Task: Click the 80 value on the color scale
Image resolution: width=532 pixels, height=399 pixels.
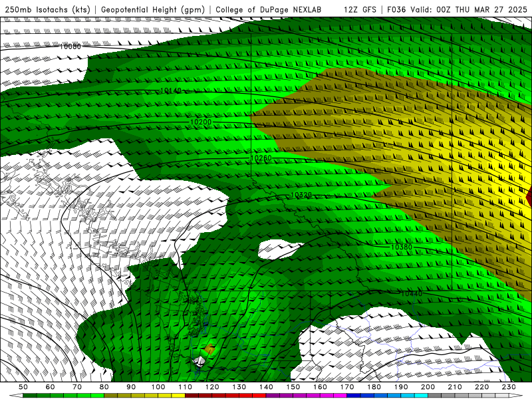Action: [x=104, y=387]
